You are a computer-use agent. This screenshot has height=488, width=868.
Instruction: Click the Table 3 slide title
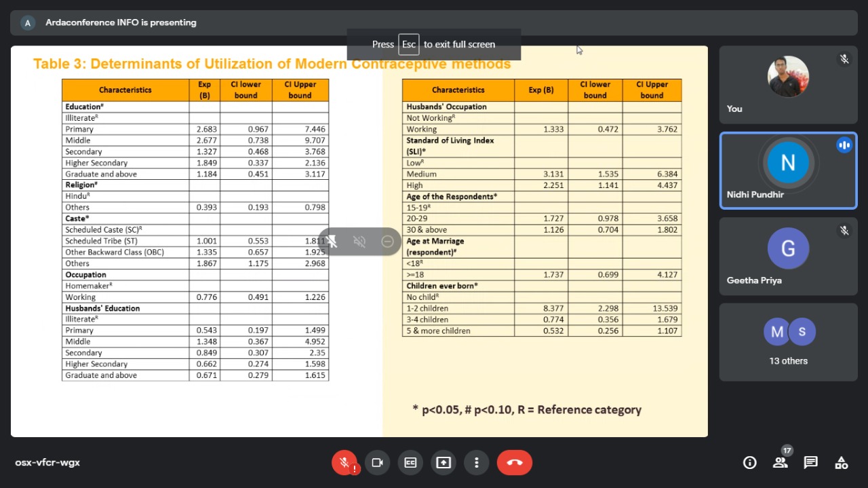[271, 64]
